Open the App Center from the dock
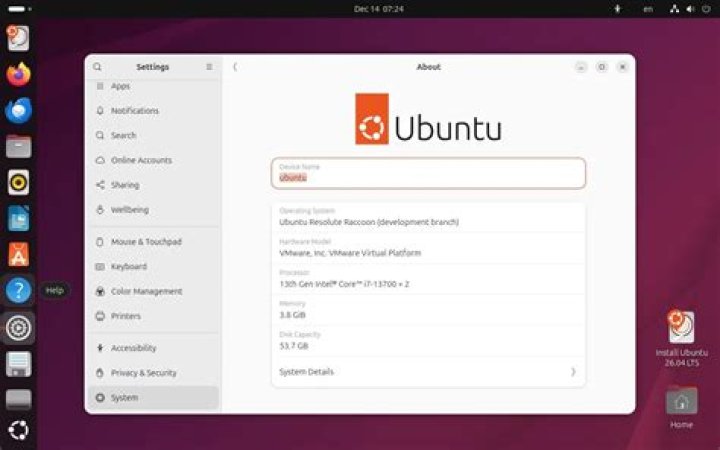Image resolution: width=720 pixels, height=450 pixels. tap(18, 254)
